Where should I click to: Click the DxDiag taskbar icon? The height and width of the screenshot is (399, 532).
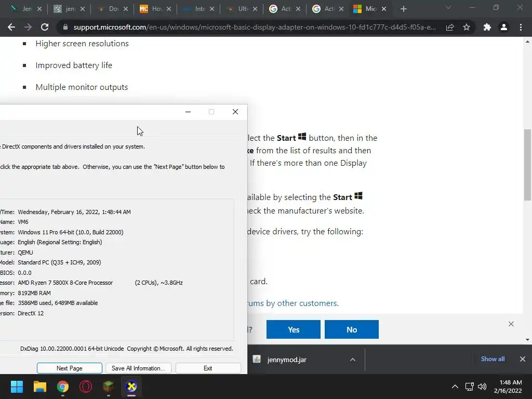(131, 387)
